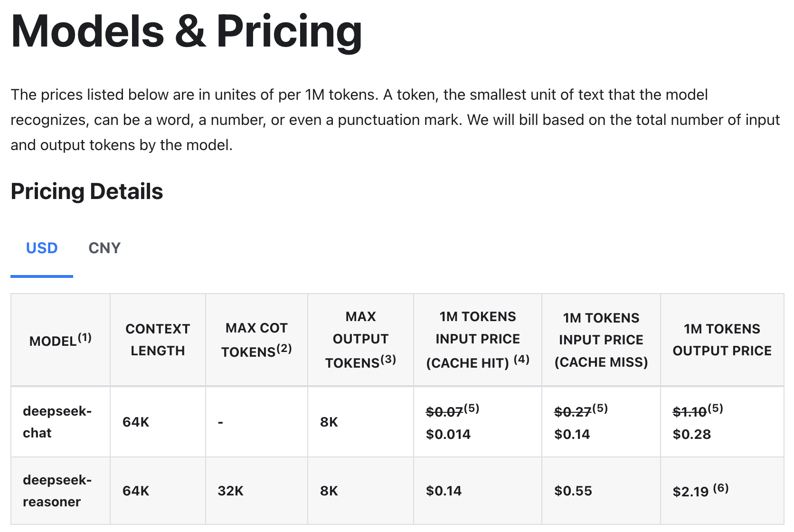Click the CONTEXT LENGTH column header
Screen dimensions: 794x532
click(158, 340)
